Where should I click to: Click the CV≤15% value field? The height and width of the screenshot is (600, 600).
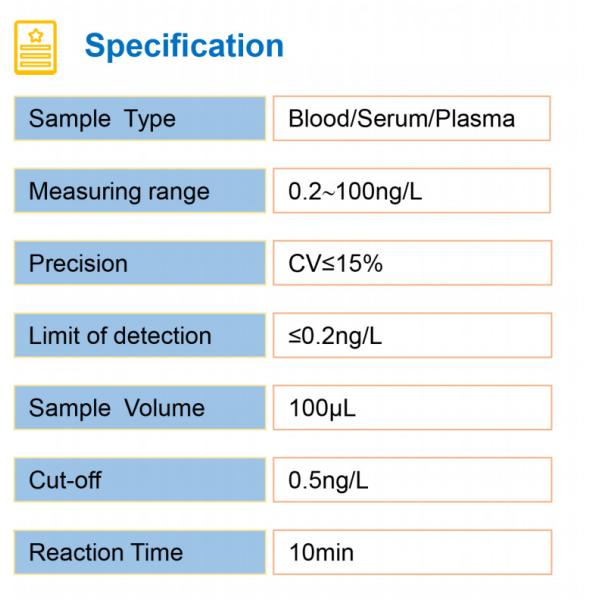[411, 263]
